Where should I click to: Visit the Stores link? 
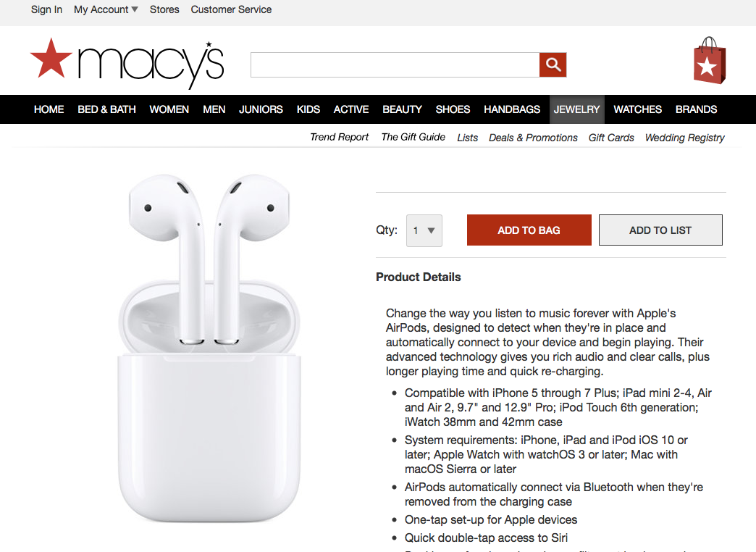(164, 9)
